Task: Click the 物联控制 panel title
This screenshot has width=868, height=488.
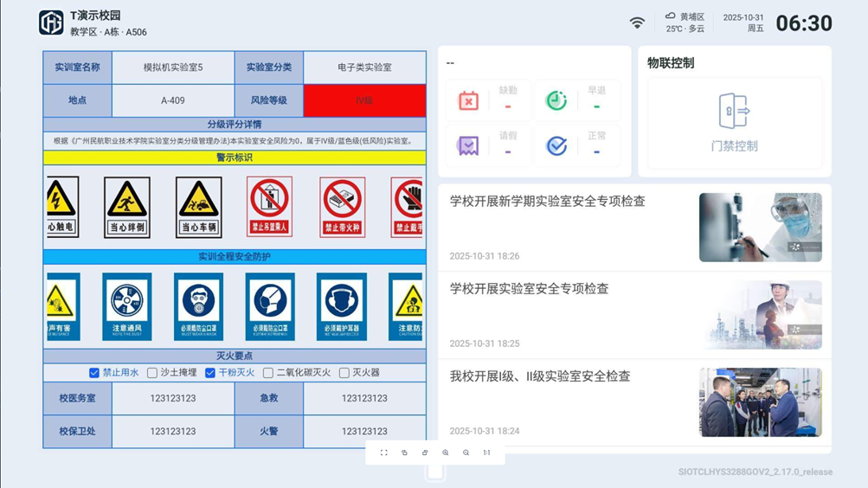Action: [671, 63]
